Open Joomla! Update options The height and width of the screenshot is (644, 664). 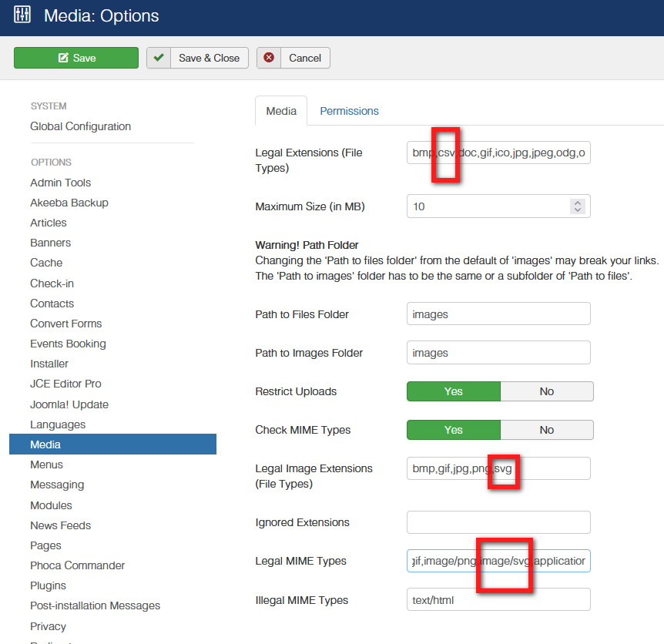click(x=69, y=404)
